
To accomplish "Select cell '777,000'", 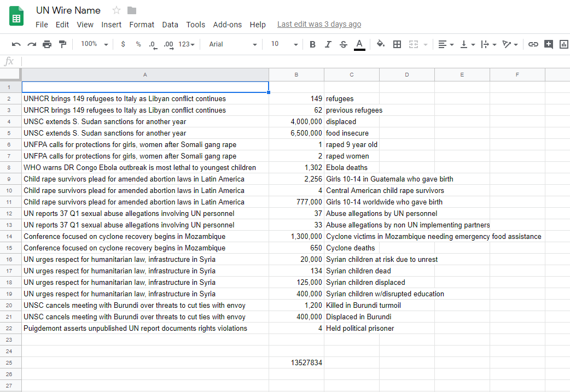I will pyautogui.click(x=296, y=202).
